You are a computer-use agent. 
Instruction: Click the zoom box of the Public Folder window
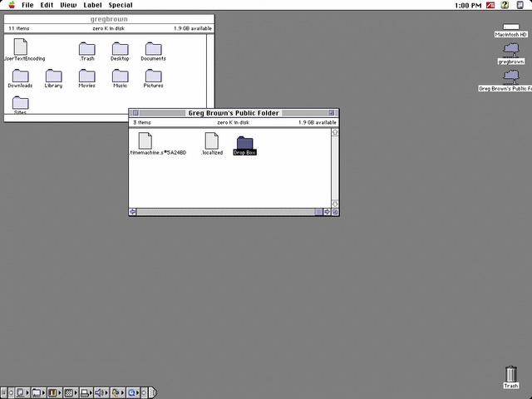331,113
